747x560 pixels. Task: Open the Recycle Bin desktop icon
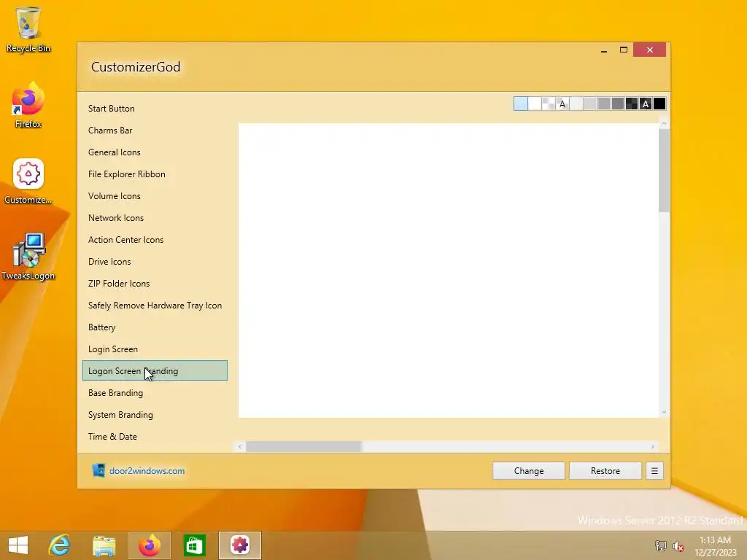coord(28,29)
